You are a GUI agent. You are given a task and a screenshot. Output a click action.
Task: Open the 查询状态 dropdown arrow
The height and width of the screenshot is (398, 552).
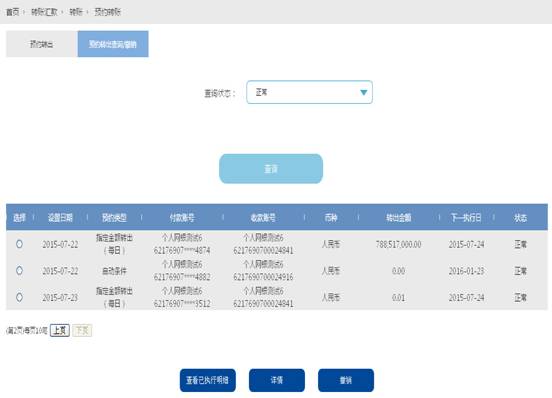pos(364,92)
